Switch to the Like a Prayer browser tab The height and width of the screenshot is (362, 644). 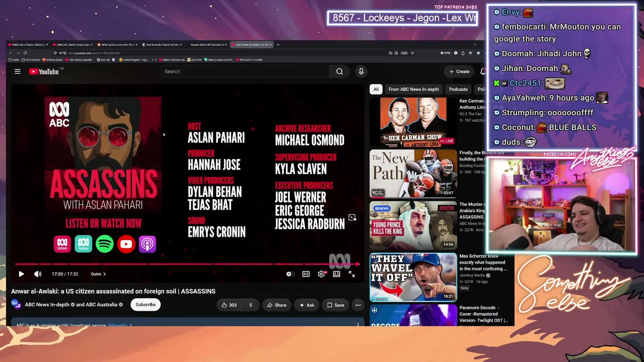(28, 45)
